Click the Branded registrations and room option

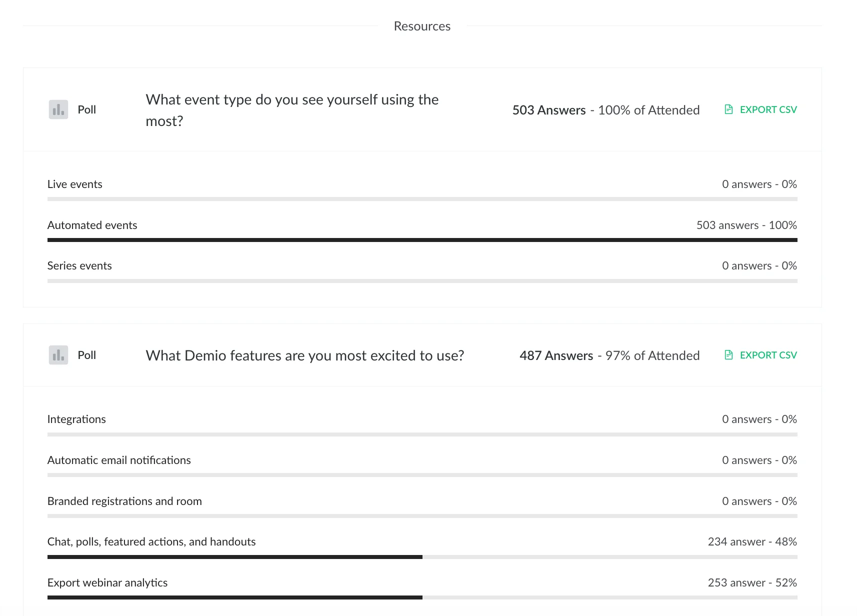(x=124, y=500)
